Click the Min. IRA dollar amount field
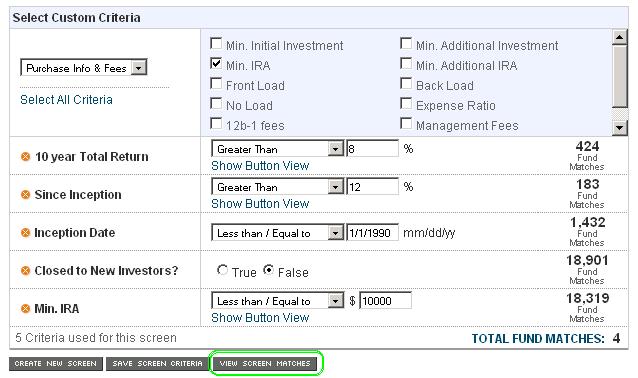The height and width of the screenshot is (378, 638). coord(385,301)
